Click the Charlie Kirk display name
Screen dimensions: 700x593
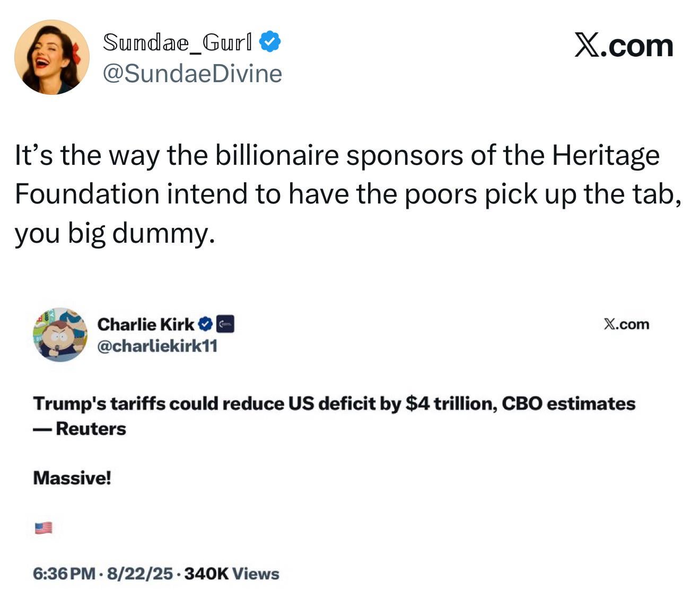146,324
